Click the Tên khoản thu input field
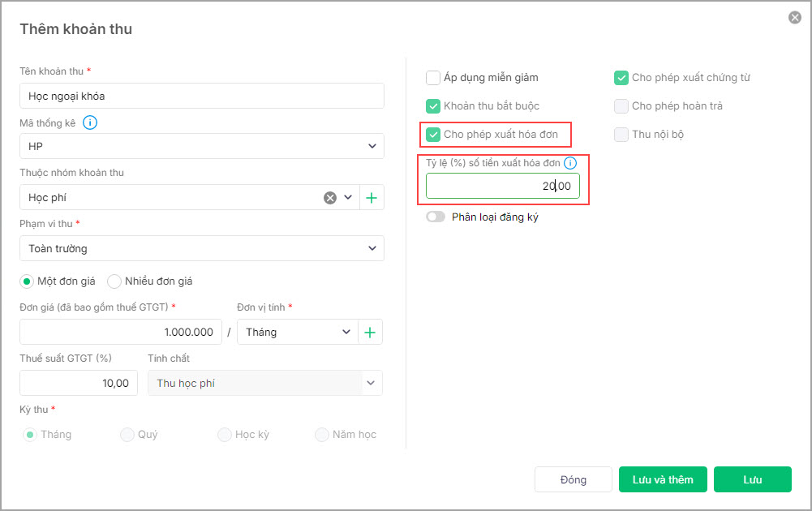This screenshot has width=812, height=511. point(201,96)
